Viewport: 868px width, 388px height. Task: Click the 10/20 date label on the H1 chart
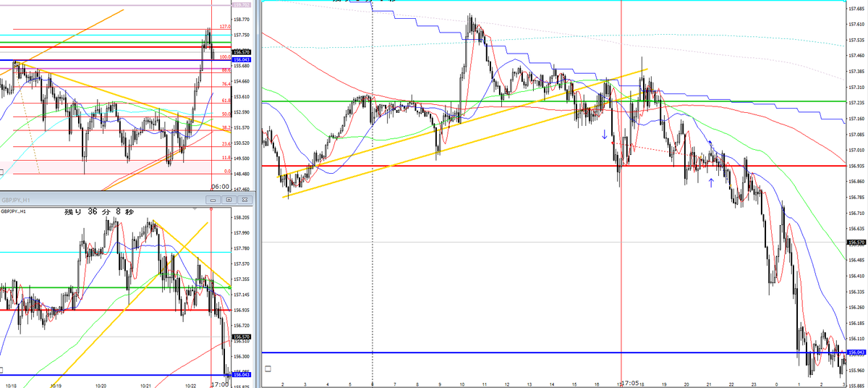point(101,384)
